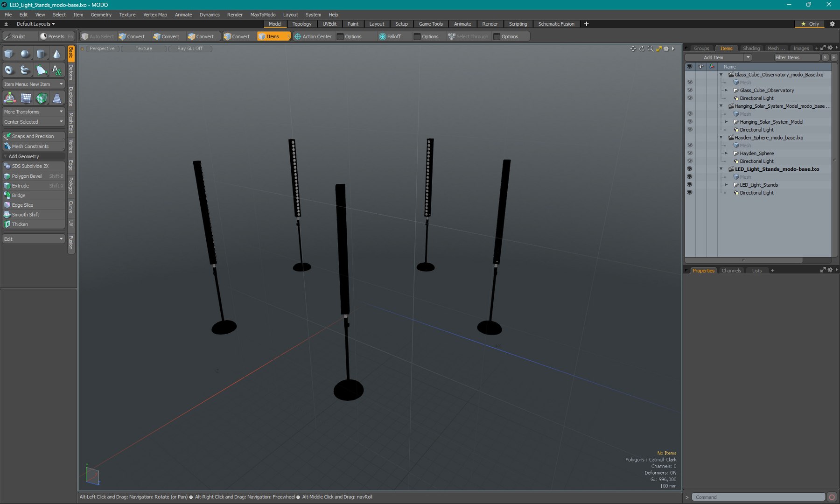
Task: Open the layout settings gear top-right
Action: pyautogui.click(x=832, y=24)
